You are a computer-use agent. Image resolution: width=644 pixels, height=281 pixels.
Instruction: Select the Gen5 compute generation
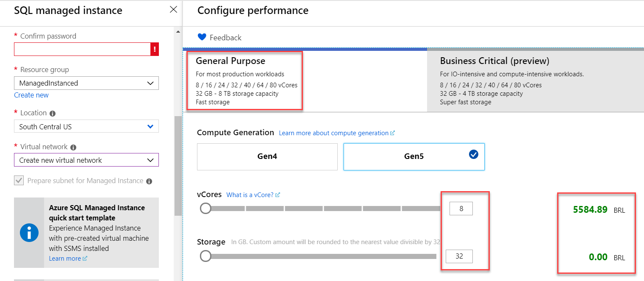coord(414,156)
